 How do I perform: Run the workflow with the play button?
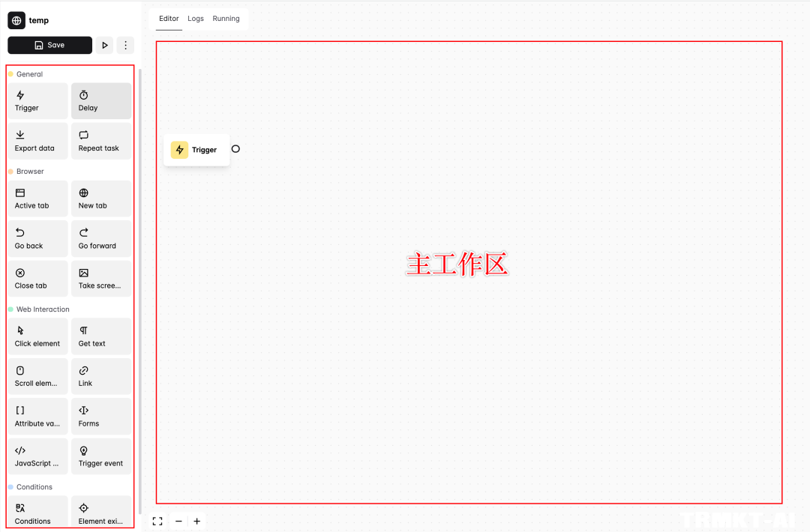click(104, 45)
